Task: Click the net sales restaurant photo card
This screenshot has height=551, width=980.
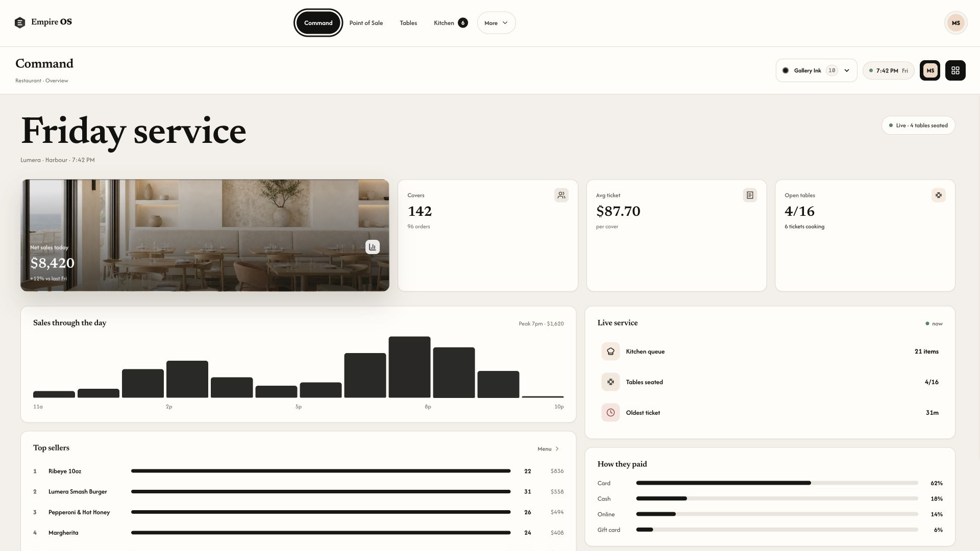Action: (x=205, y=235)
